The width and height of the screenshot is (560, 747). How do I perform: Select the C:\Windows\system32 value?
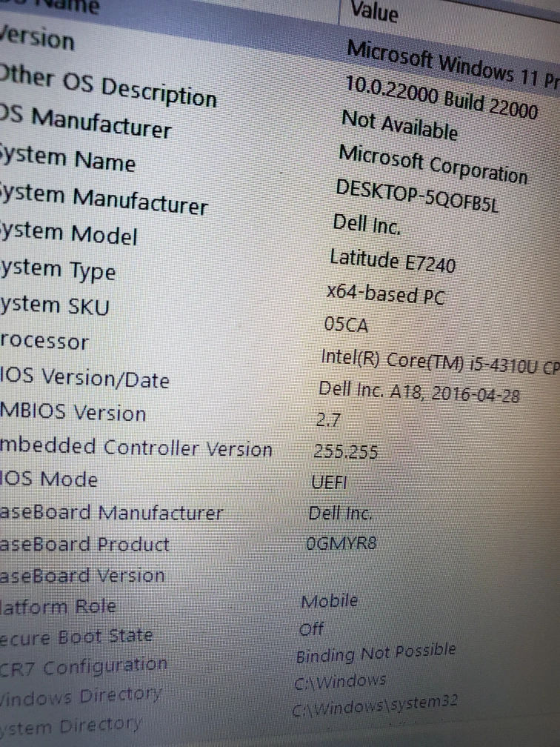[x=375, y=705]
